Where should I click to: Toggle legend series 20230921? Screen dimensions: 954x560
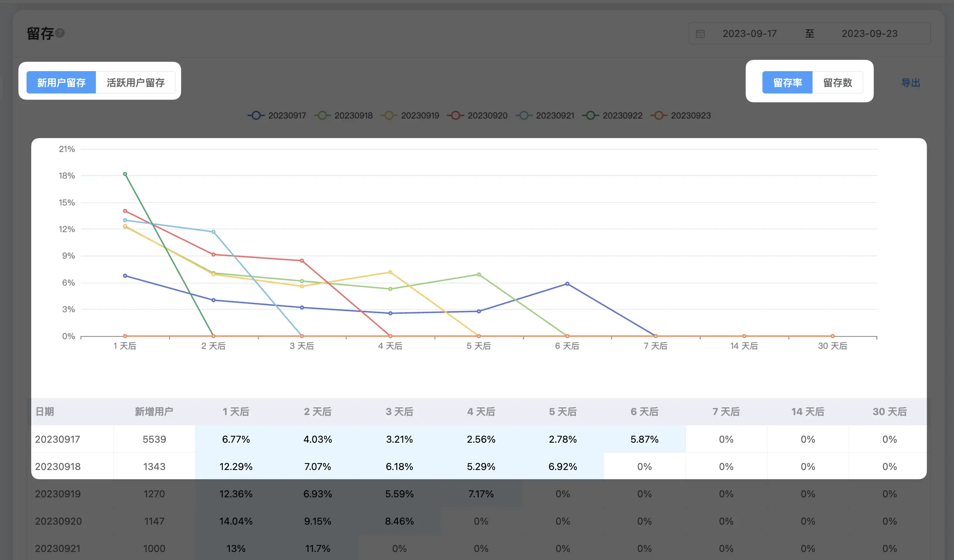545,115
